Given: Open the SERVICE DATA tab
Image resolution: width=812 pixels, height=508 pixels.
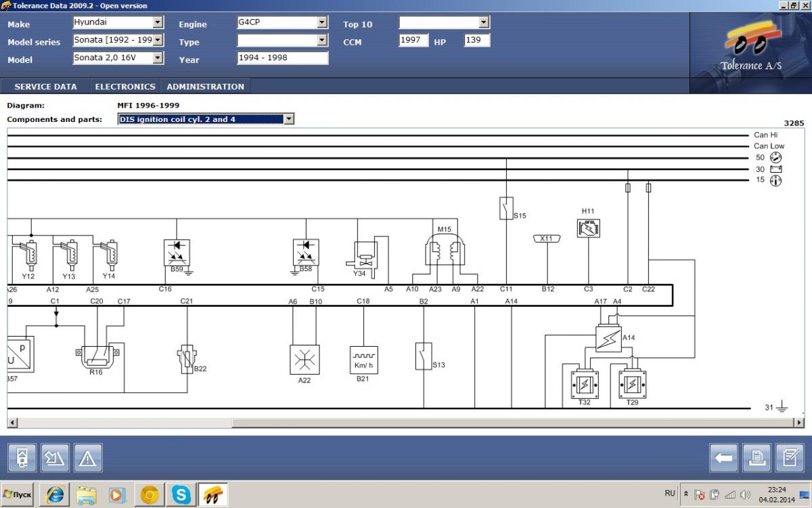Looking at the screenshot, I should pos(45,87).
